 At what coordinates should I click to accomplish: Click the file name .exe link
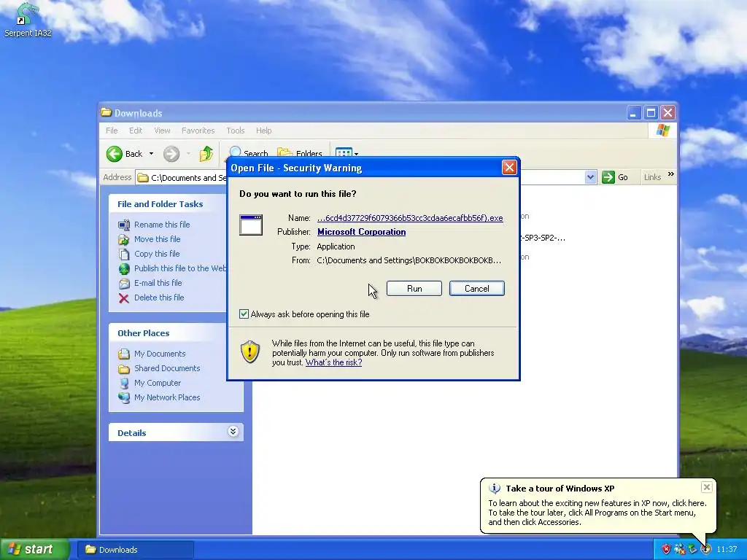click(410, 218)
